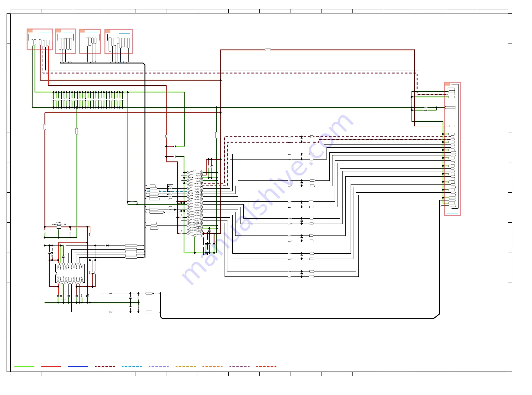Click the PAD terminal circle under main IC
The width and height of the screenshot is (532, 395).
point(195,235)
